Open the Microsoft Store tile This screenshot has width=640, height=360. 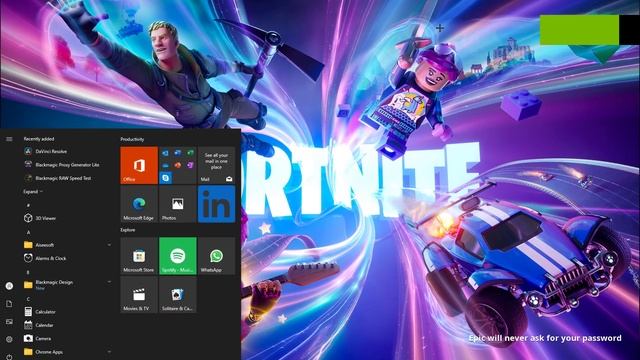point(139,256)
